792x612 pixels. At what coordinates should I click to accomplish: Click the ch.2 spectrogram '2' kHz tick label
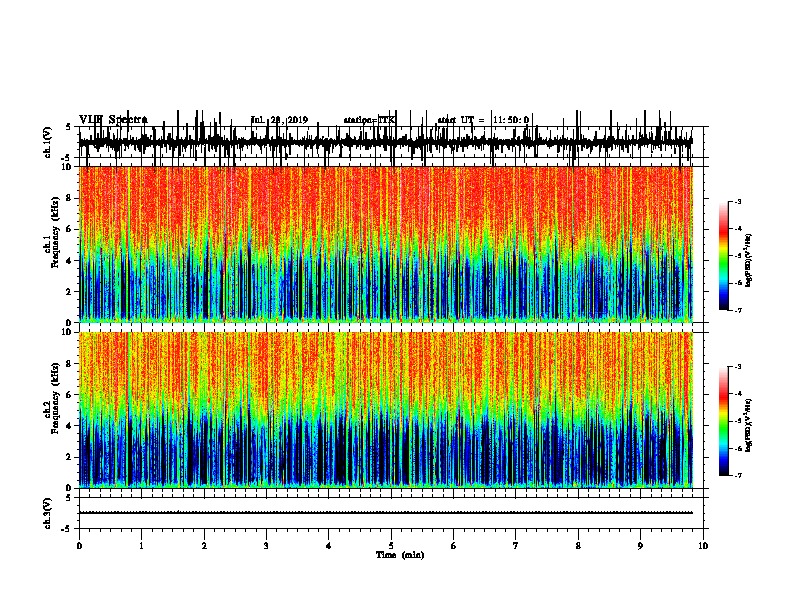(70, 457)
